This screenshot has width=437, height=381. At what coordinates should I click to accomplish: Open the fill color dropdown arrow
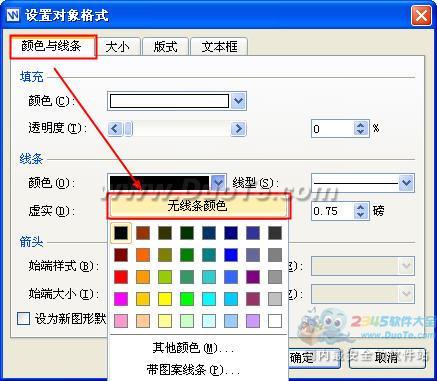tap(238, 101)
